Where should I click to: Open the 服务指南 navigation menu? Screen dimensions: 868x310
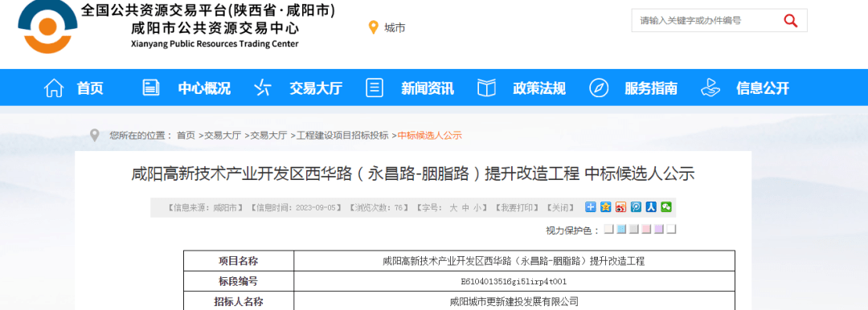click(651, 88)
